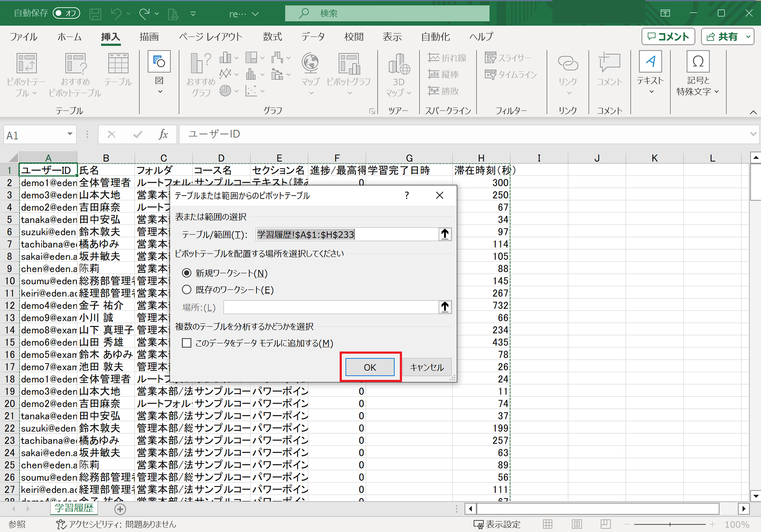This screenshot has height=532, width=761.
Task: Close the pivot table dialog
Action: (439, 196)
